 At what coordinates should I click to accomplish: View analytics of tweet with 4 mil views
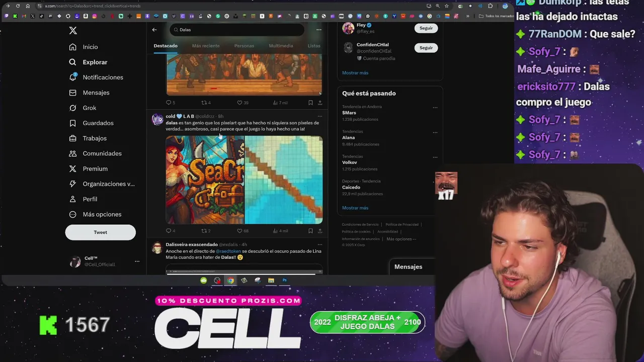(x=280, y=231)
